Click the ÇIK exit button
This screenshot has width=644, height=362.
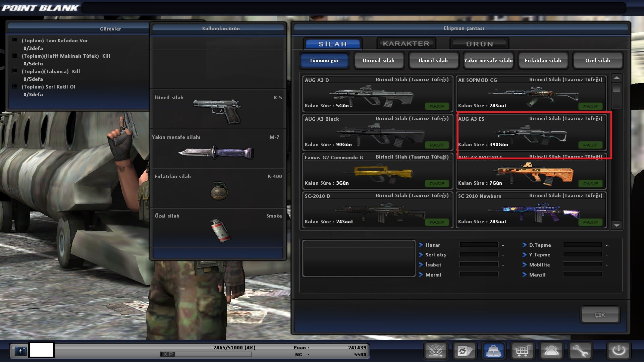coord(600,315)
